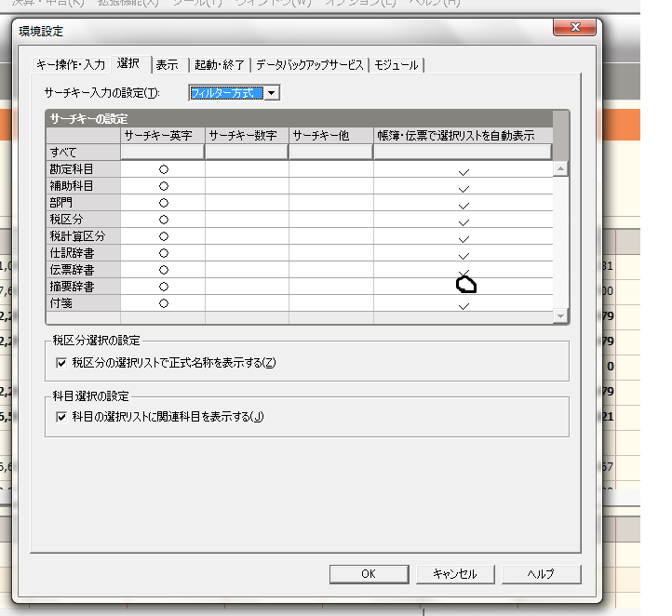Open the サーチキー入力の設定 dropdown arrow
Viewport: 672px width, 616px height.
click(271, 93)
